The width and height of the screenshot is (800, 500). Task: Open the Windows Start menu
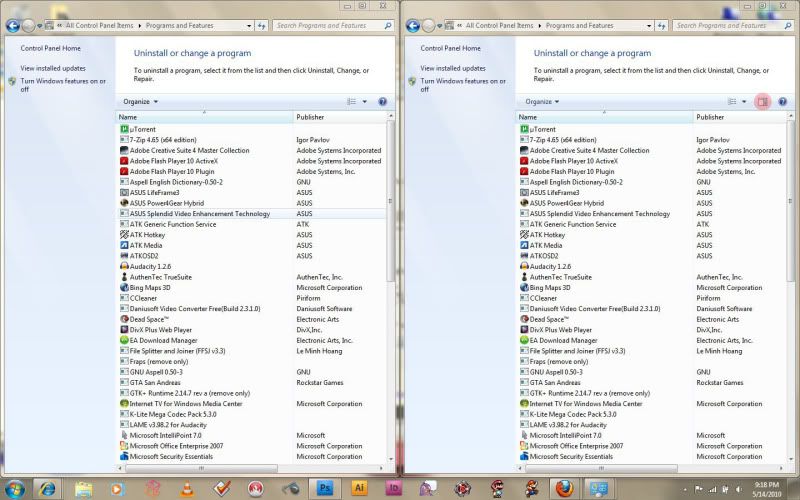(14, 488)
